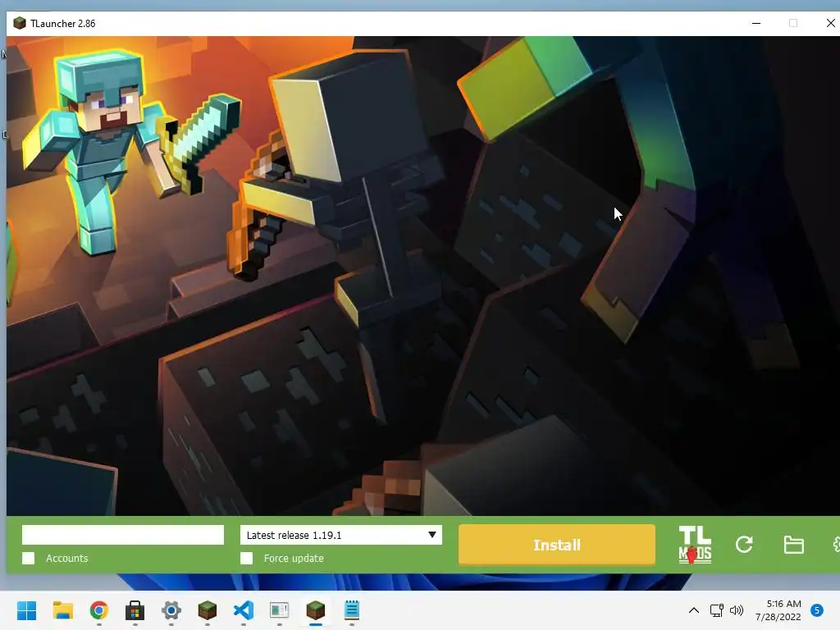The width and height of the screenshot is (840, 630).
Task: Tick the Accounts checkbox
Action: tap(29, 558)
